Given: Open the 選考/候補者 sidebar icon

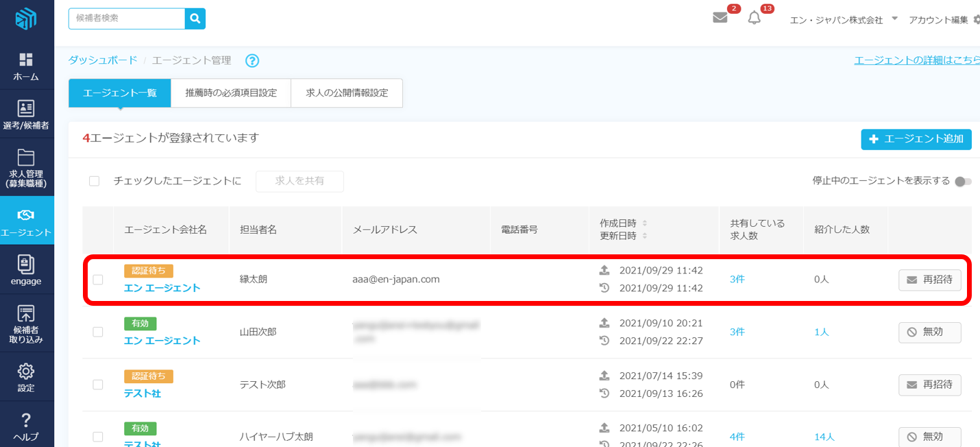Looking at the screenshot, I should [x=26, y=108].
